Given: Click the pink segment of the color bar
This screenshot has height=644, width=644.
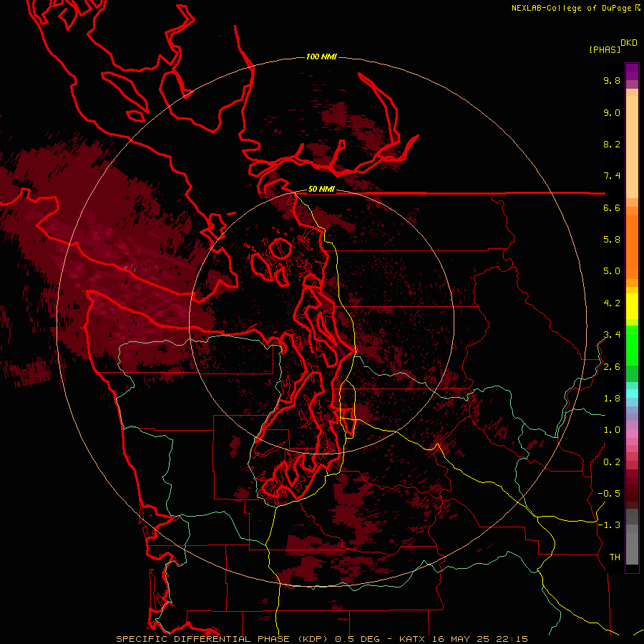Looking at the screenshot, I should pyautogui.click(x=632, y=434).
